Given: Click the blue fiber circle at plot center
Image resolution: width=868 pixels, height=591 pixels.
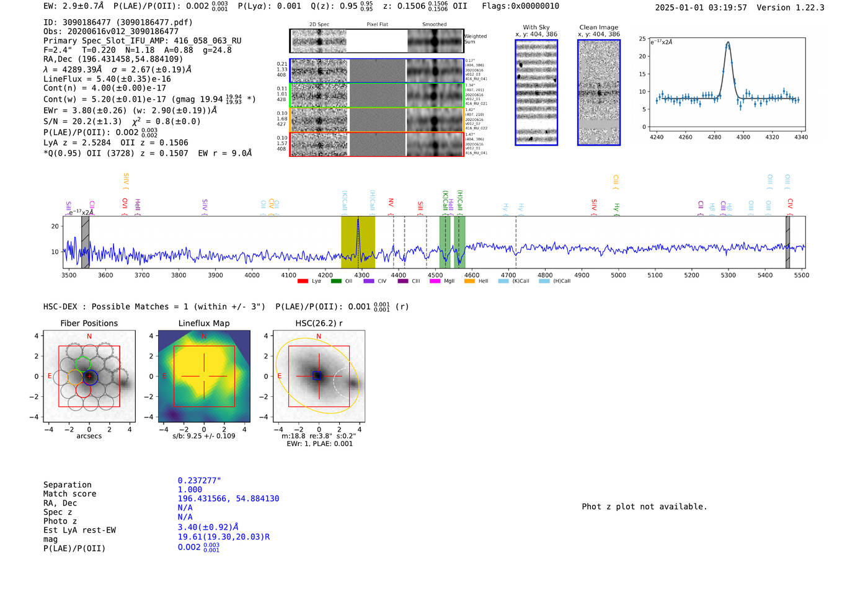Looking at the screenshot, I should coord(90,376).
